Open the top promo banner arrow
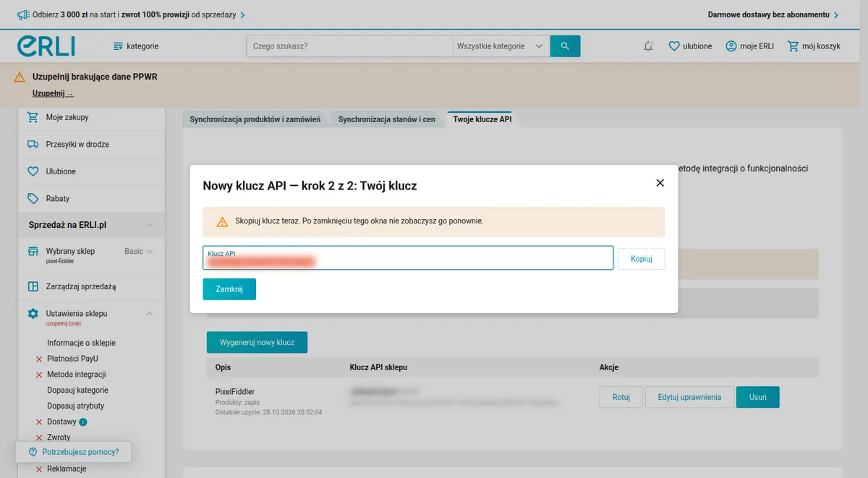The width and height of the screenshot is (868, 478). 242,14
